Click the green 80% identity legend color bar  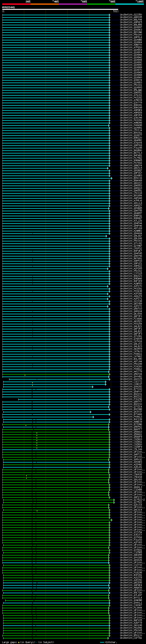coord(101,4)
